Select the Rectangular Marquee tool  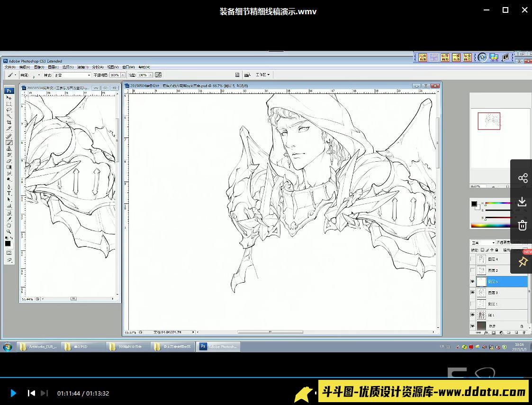[9, 104]
